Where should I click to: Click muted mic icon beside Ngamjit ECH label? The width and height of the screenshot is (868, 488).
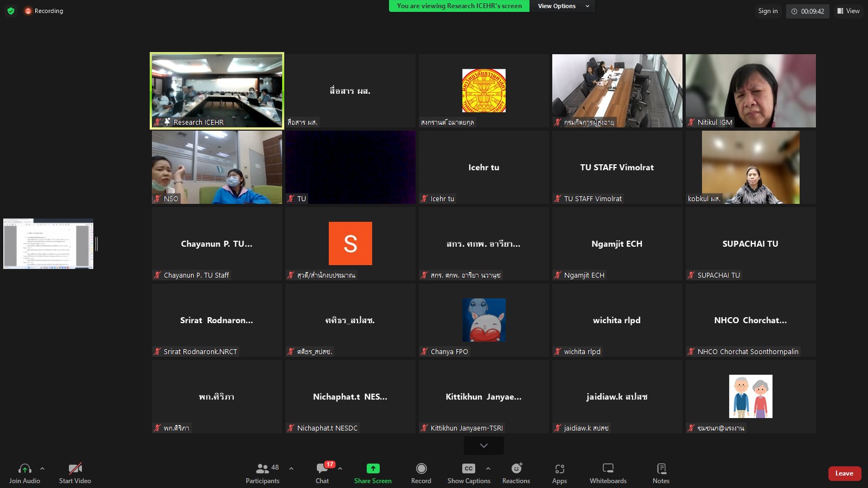(558, 275)
